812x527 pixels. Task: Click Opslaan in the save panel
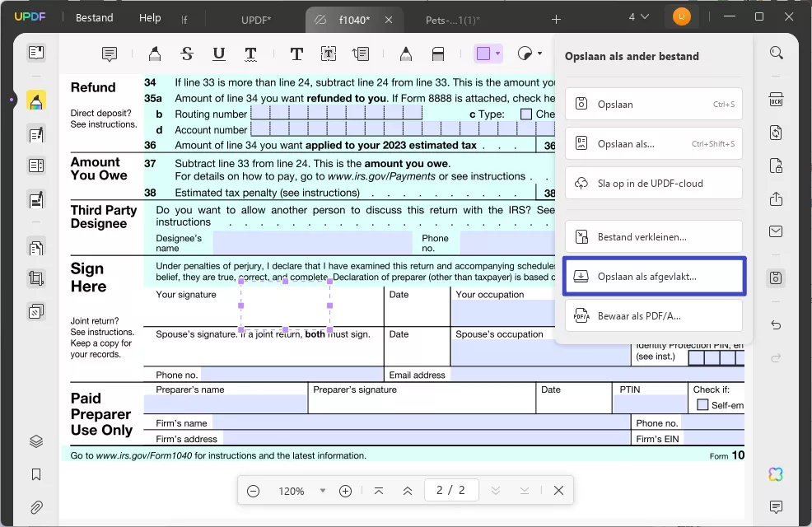coord(654,104)
